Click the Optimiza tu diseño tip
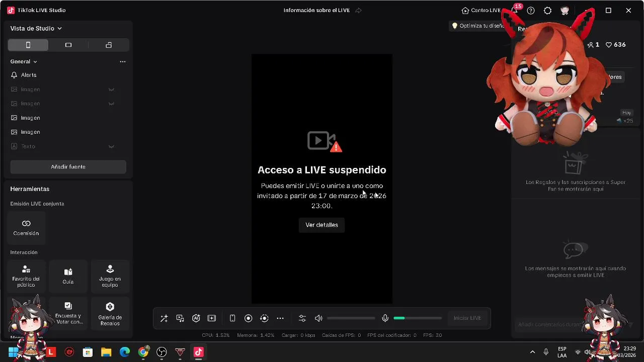The width and height of the screenshot is (644, 362). 478,26
